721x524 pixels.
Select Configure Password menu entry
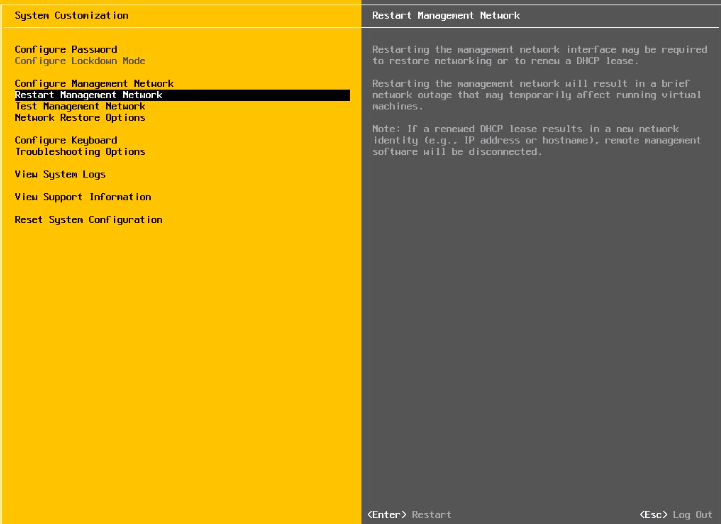point(66,50)
